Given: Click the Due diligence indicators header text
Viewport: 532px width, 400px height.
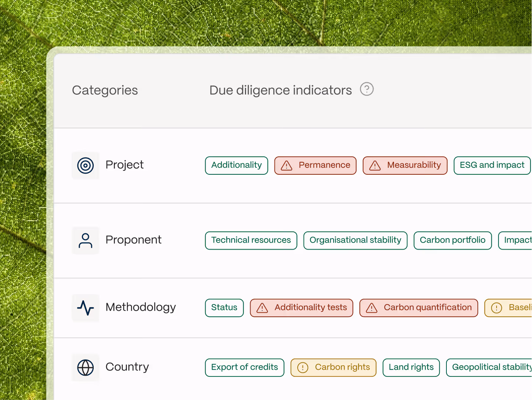Looking at the screenshot, I should tap(281, 90).
